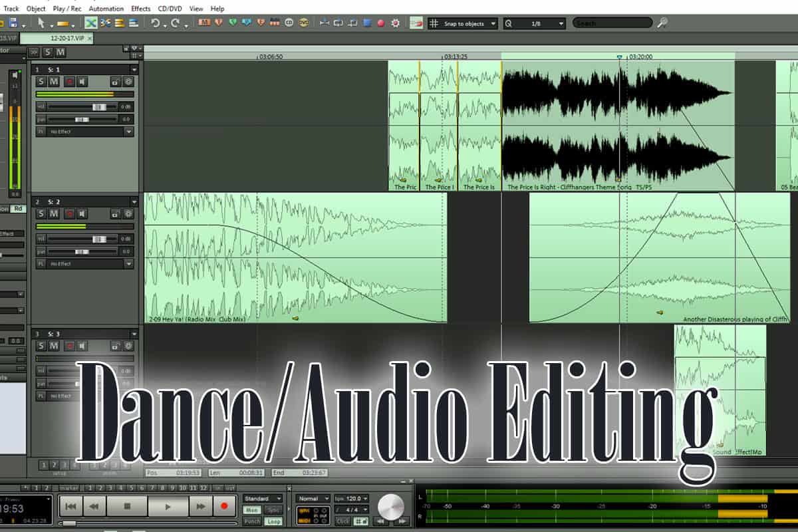798x532 pixels.
Task: Open track 1 No Effect plugin dropdown
Action: 128,132
